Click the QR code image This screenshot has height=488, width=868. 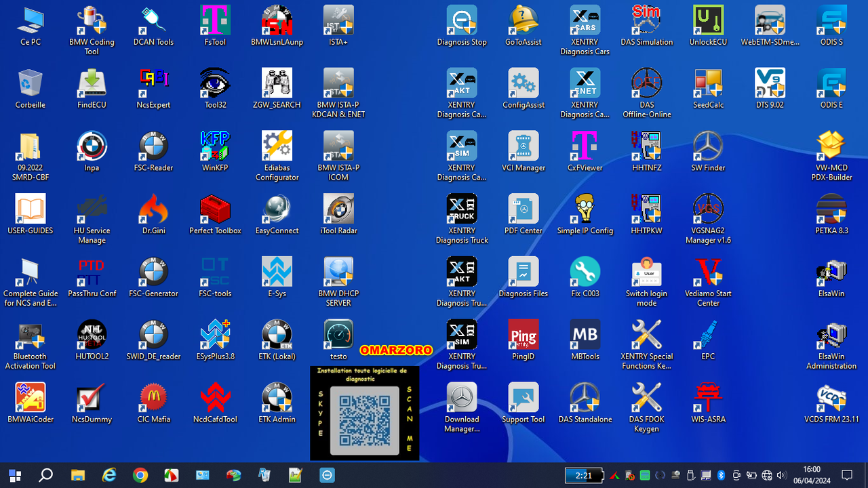point(365,420)
